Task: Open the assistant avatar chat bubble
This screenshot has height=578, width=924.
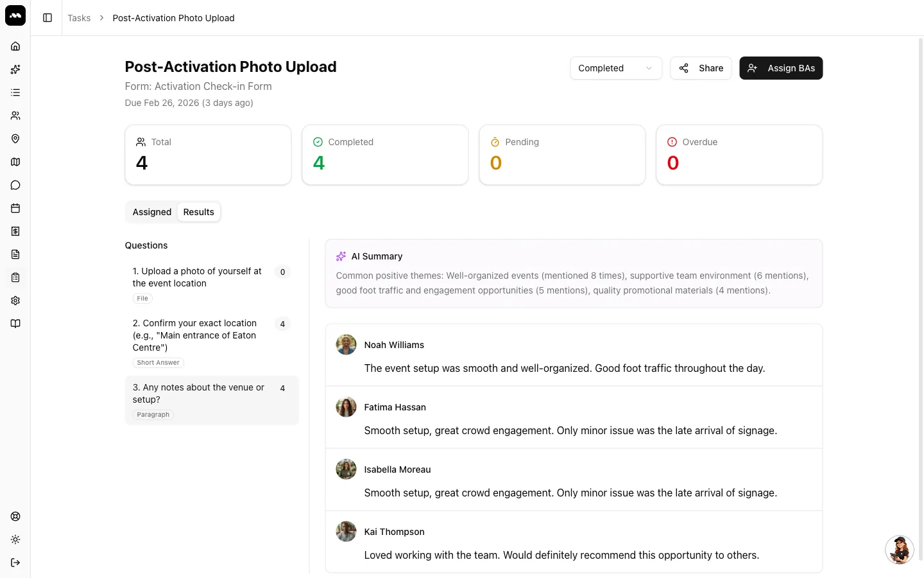Action: [900, 550]
